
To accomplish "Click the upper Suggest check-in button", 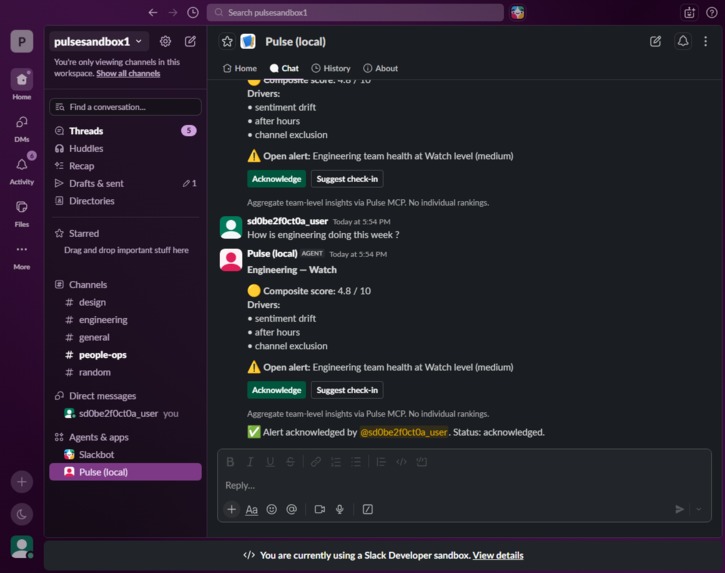I will point(347,179).
